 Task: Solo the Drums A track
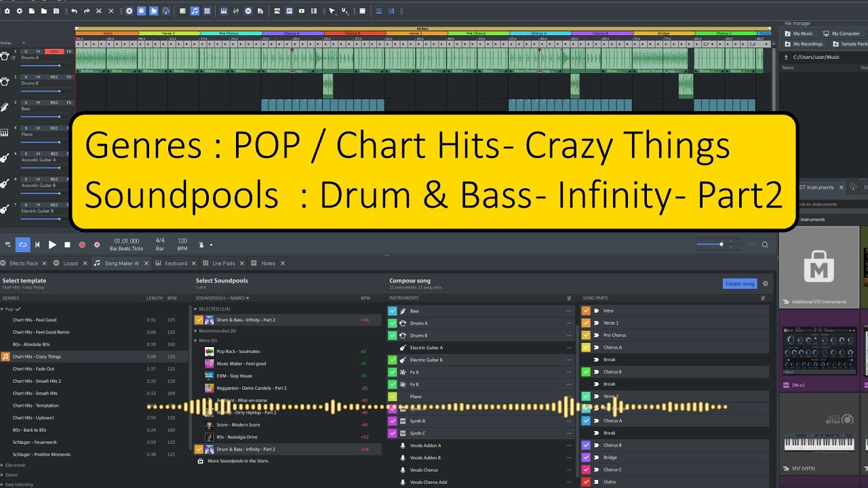(x=26, y=52)
